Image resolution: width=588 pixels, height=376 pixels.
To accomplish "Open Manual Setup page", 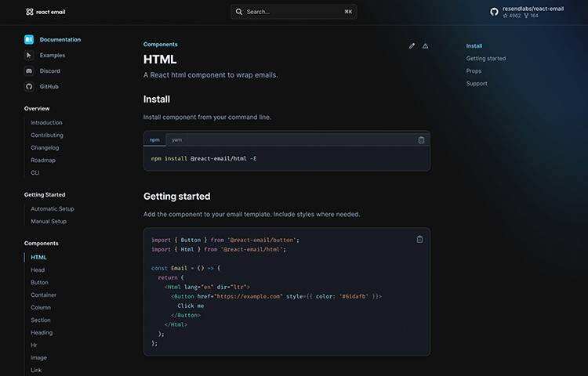I will pos(49,222).
